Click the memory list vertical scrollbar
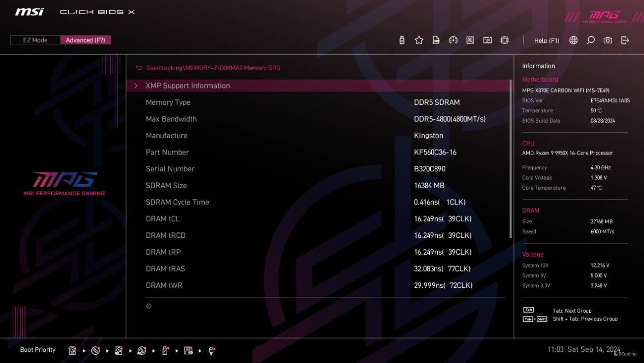The image size is (644, 363). pyautogui.click(x=510, y=159)
